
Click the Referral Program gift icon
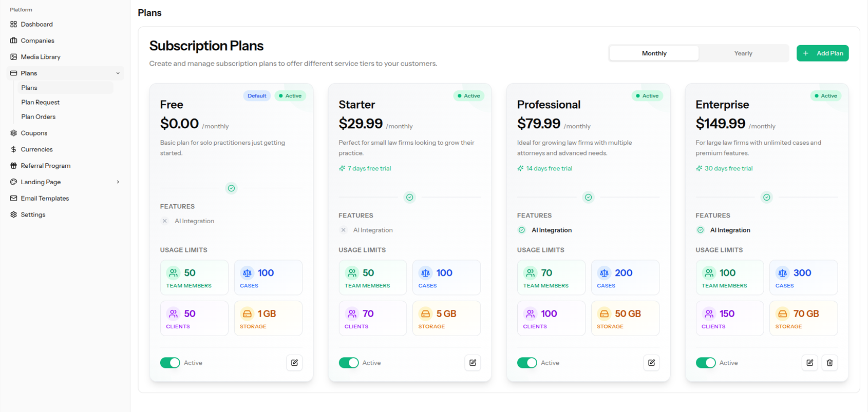[x=14, y=166]
